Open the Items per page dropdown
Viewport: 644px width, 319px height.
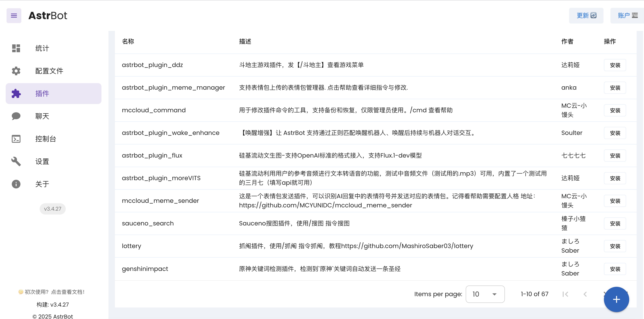[x=485, y=294]
